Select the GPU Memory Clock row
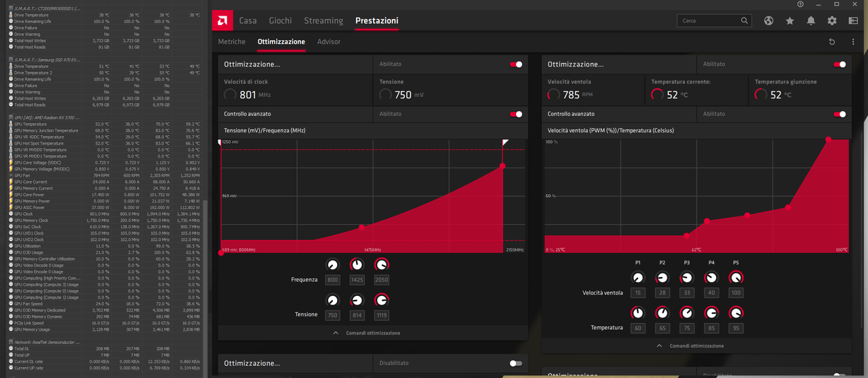This screenshot has height=378, width=868. coord(104,221)
